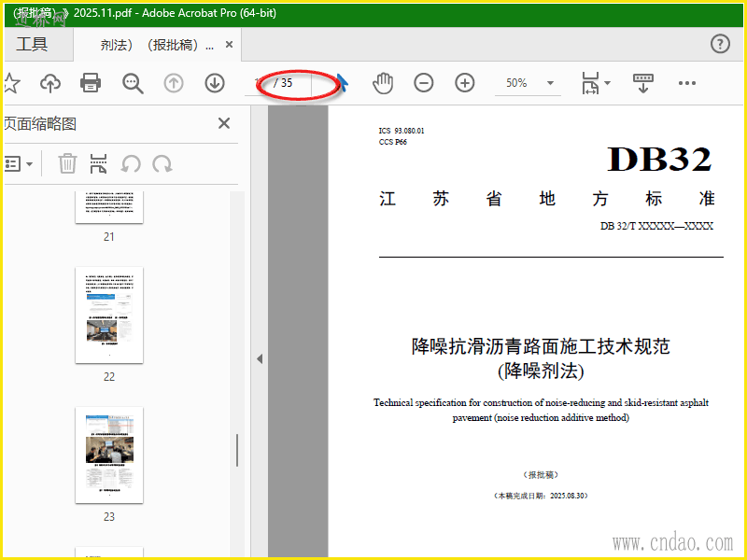Viewport: 747px width, 560px height.
Task: Collapse the left navigation pane arrow
Action: [260, 359]
